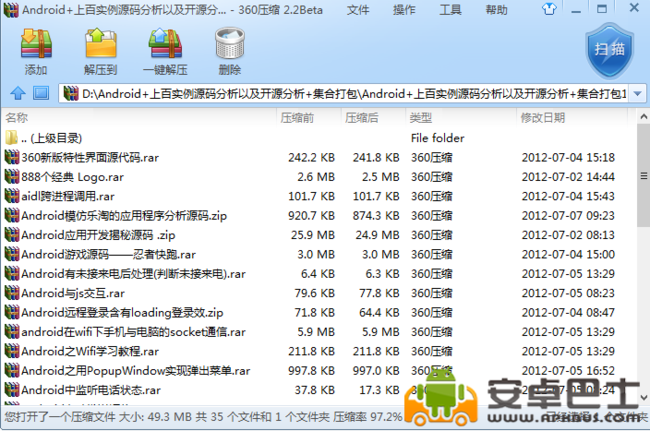Click the archive path address field
650x431 pixels.
[x=352, y=94]
